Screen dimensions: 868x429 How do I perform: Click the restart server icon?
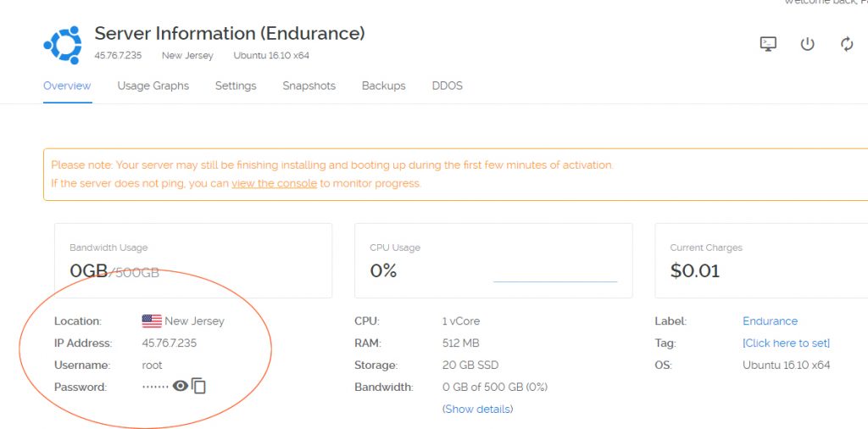pos(847,44)
